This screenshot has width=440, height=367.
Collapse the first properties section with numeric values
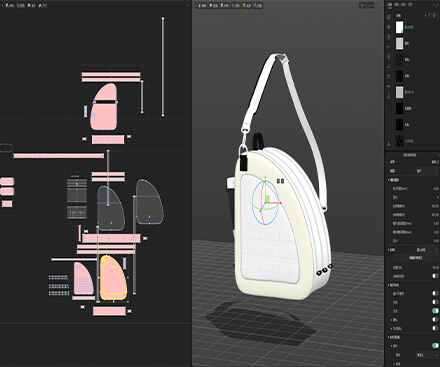pyautogui.click(x=389, y=180)
